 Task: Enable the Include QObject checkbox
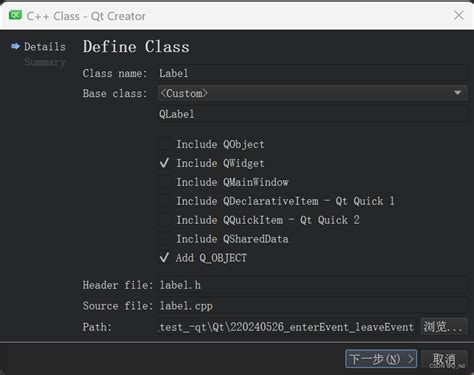click(164, 144)
